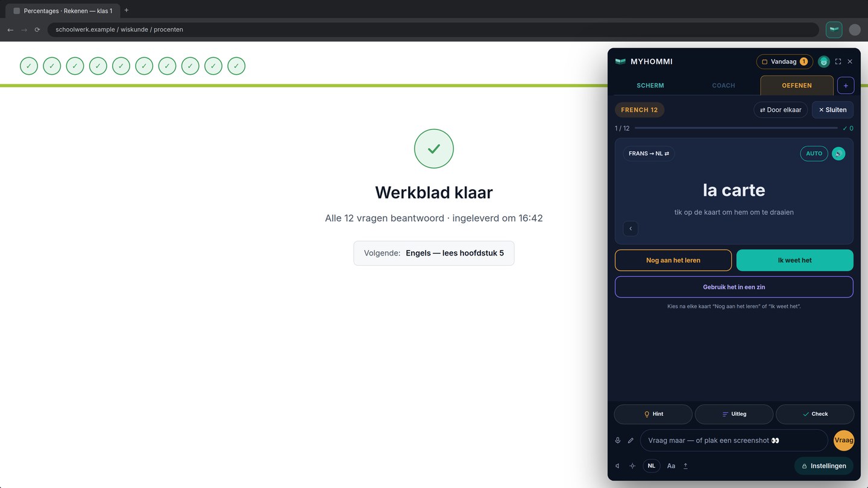Click the pencil draw icon beside input
This screenshot has height=488, width=868.
tap(631, 440)
